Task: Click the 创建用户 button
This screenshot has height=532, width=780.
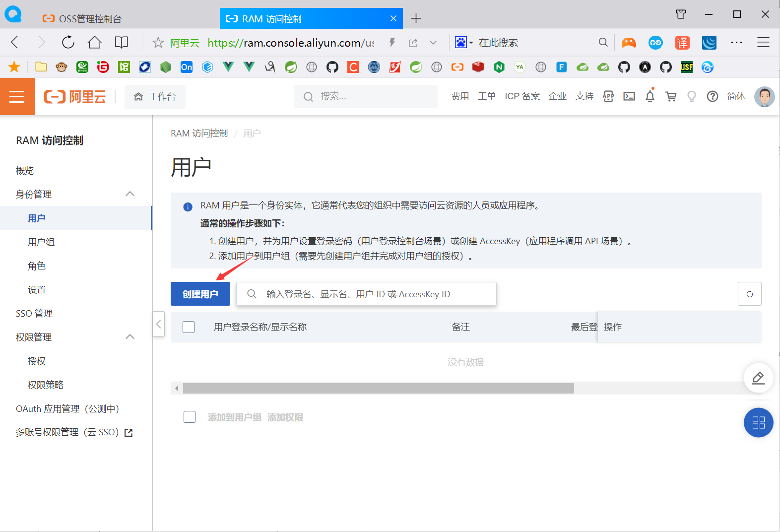Action: coord(200,294)
